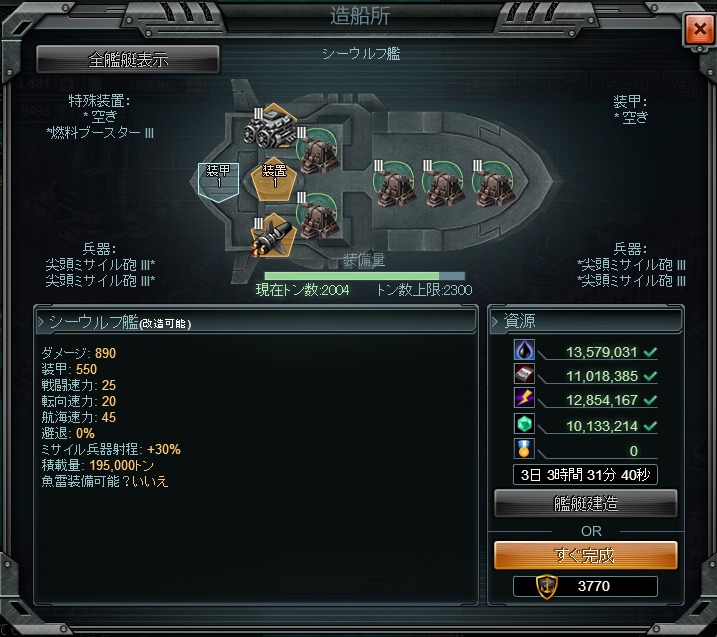Screen dimensions: 717x637
Task: Click the upper rear missile turret
Action: (x=318, y=151)
